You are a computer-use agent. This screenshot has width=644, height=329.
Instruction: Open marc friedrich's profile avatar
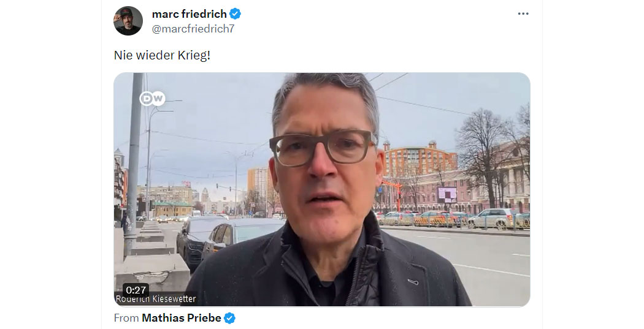tap(128, 21)
